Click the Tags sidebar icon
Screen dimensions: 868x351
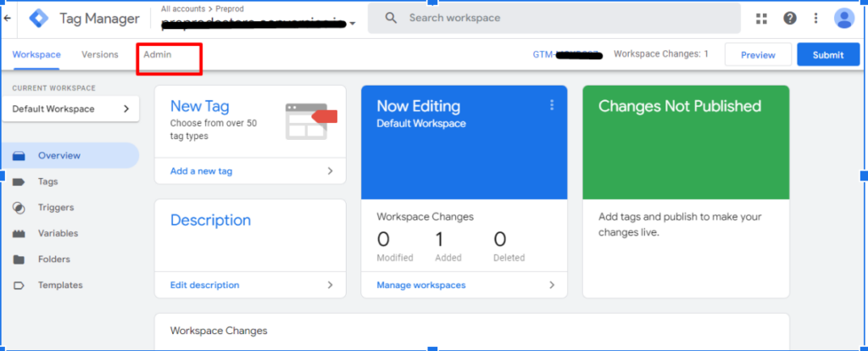pos(19,181)
